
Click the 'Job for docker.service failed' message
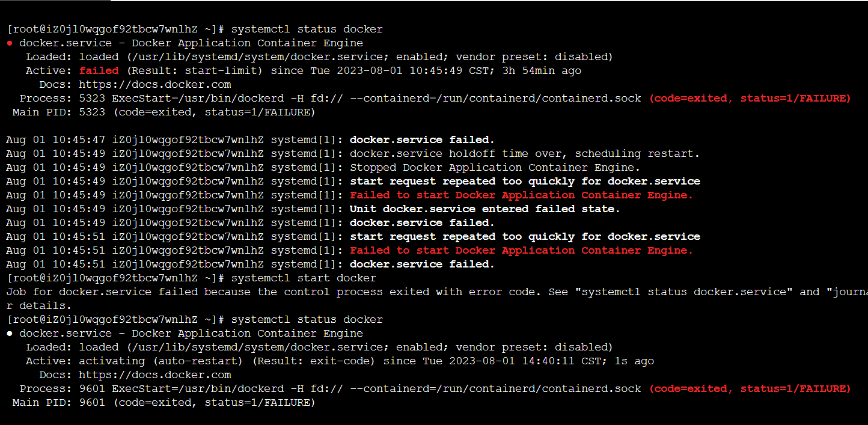pos(437,292)
